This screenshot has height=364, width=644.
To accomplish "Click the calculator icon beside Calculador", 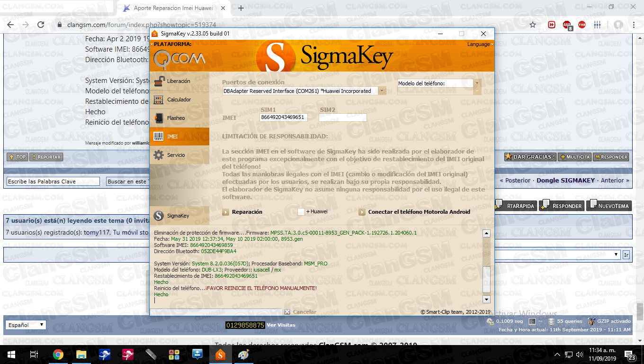I will point(159,100).
